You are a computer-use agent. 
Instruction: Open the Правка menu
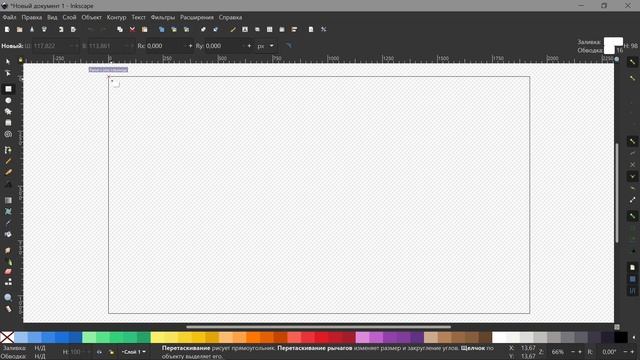31,18
